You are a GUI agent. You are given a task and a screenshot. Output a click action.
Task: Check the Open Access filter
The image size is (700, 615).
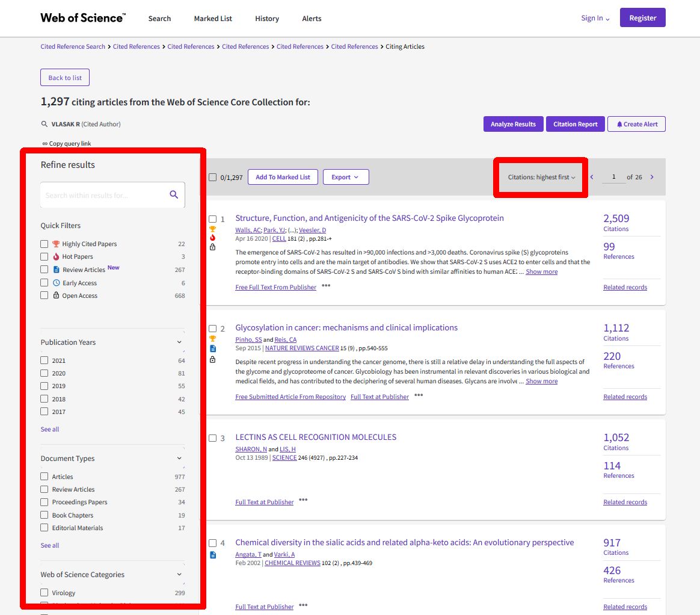coord(44,295)
